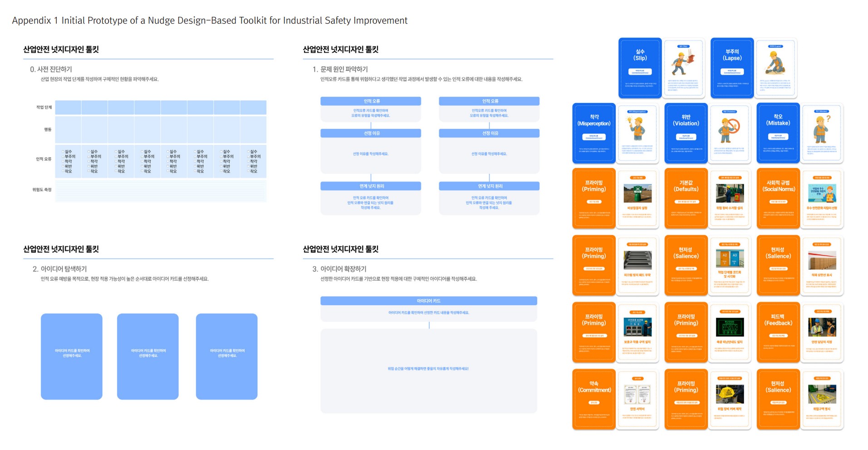Viewport: 868px width, 450px height.
Task: Select the orange 피드백 (Feedback) card
Action: 778,332
